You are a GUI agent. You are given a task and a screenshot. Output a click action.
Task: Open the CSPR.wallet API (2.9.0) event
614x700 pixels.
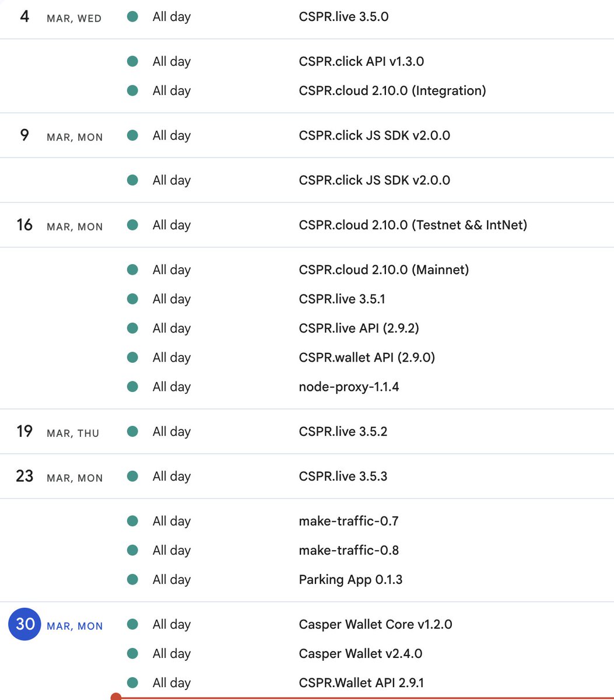(x=367, y=357)
